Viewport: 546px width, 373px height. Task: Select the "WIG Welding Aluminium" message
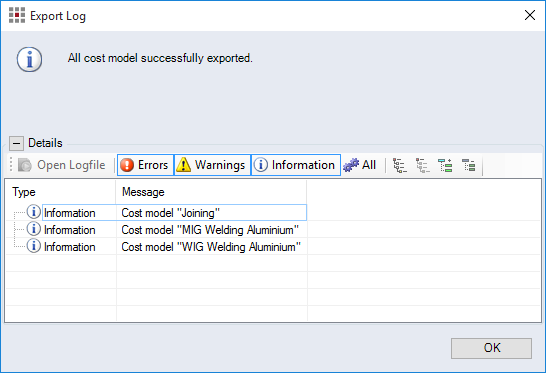(x=211, y=247)
